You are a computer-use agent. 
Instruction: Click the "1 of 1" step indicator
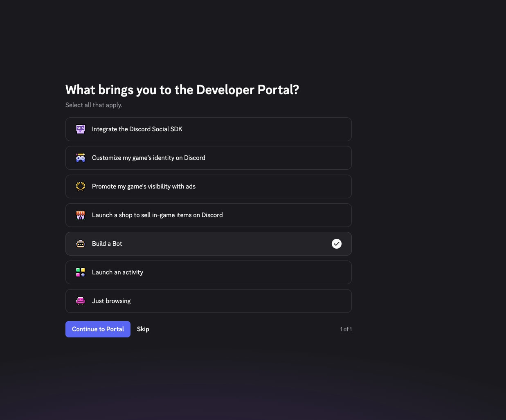(x=346, y=329)
